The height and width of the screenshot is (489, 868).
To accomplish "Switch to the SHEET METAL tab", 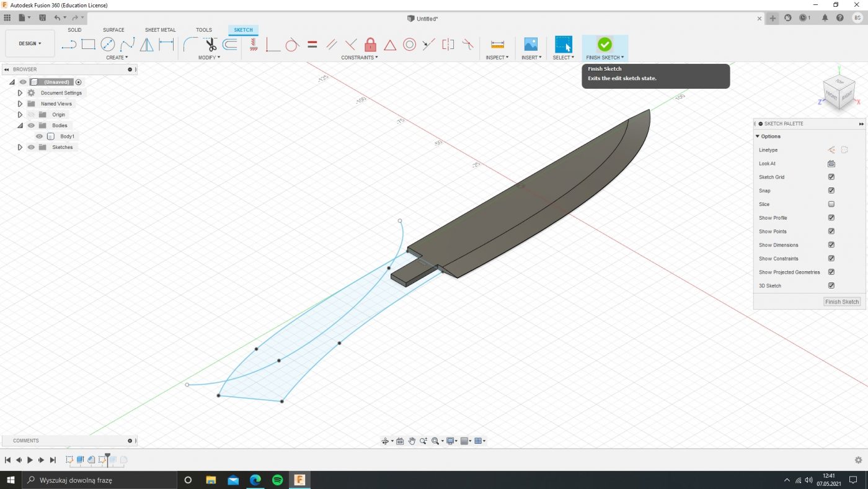I will pyautogui.click(x=160, y=30).
